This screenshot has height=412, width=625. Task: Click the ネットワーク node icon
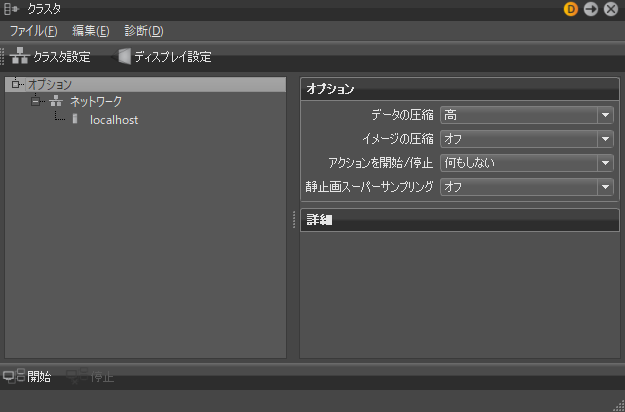tap(56, 102)
